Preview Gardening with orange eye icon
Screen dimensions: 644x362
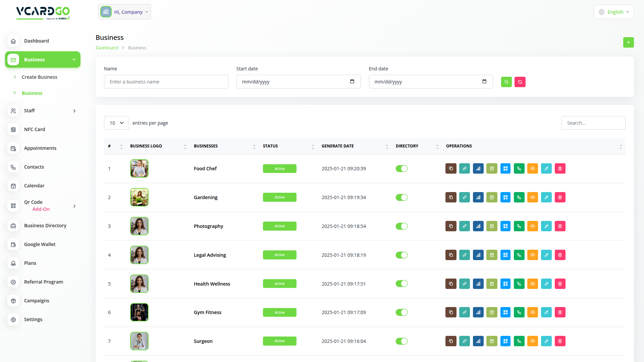coord(533,197)
